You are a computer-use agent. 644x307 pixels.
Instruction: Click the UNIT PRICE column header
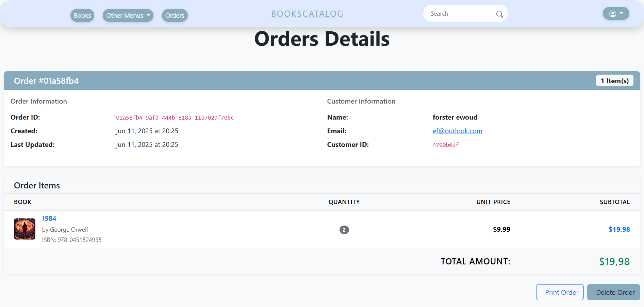click(493, 202)
